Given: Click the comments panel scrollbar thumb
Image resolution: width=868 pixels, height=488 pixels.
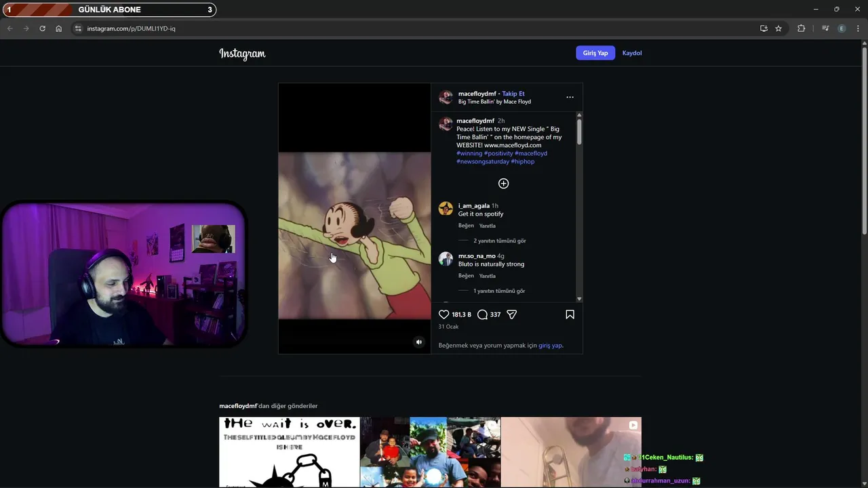Looking at the screenshot, I should pyautogui.click(x=579, y=131).
